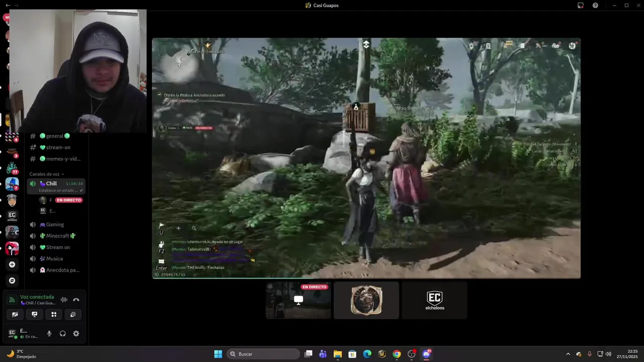The width and height of the screenshot is (644, 362).
Task: Open the World of Warcraft taskbar icon
Action: click(x=382, y=354)
